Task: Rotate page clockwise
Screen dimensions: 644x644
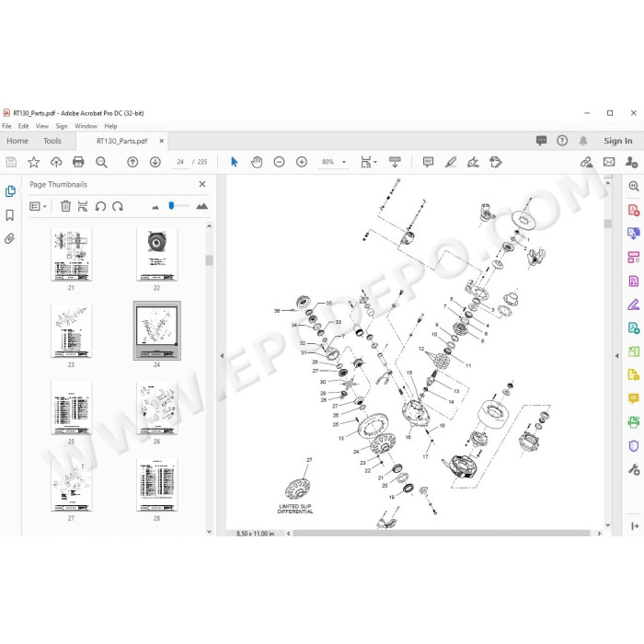Action: pos(118,206)
